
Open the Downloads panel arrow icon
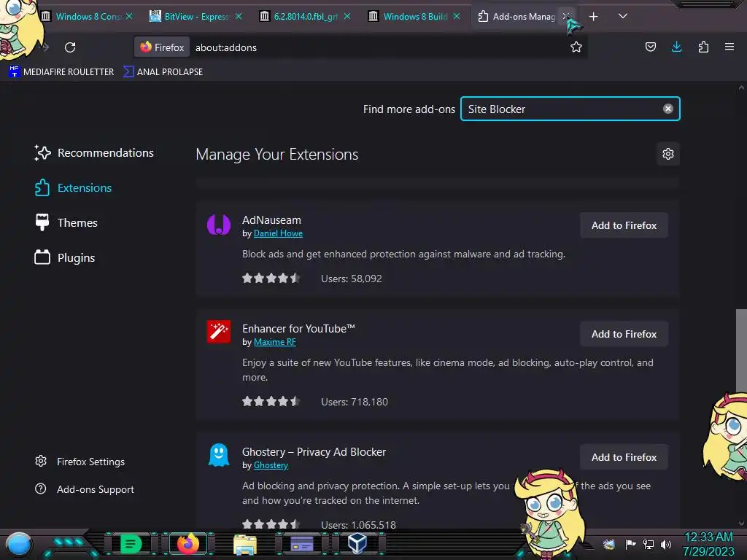676,47
